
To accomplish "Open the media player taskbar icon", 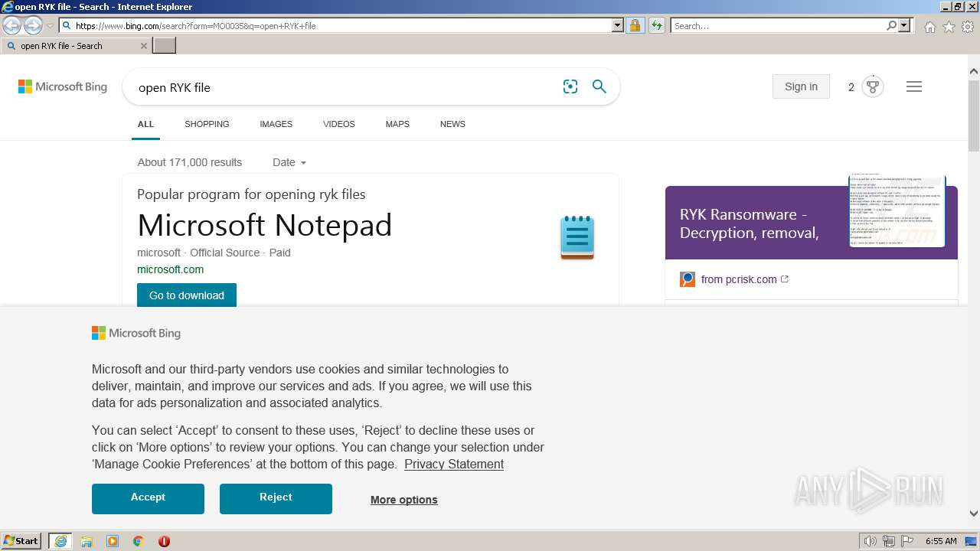I will tap(113, 541).
